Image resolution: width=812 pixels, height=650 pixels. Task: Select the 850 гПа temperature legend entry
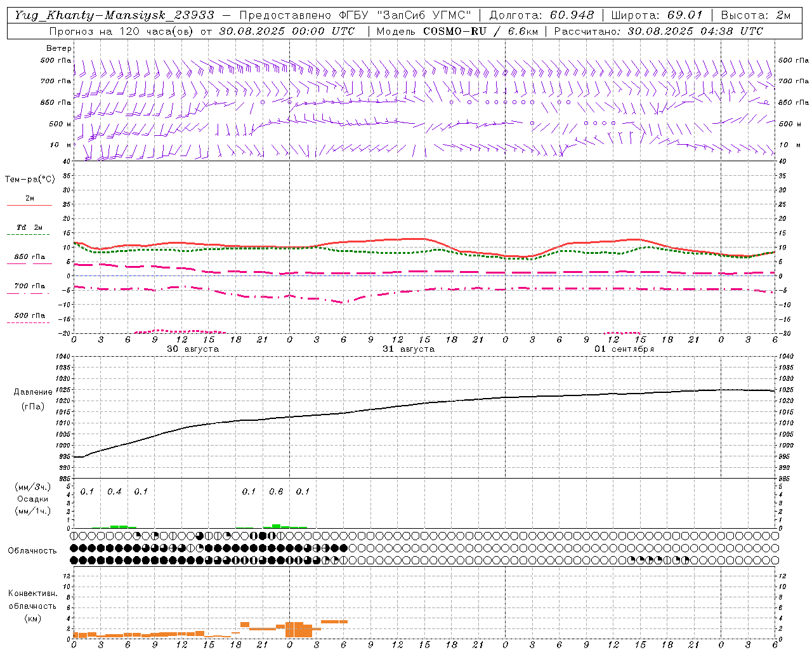[29, 259]
